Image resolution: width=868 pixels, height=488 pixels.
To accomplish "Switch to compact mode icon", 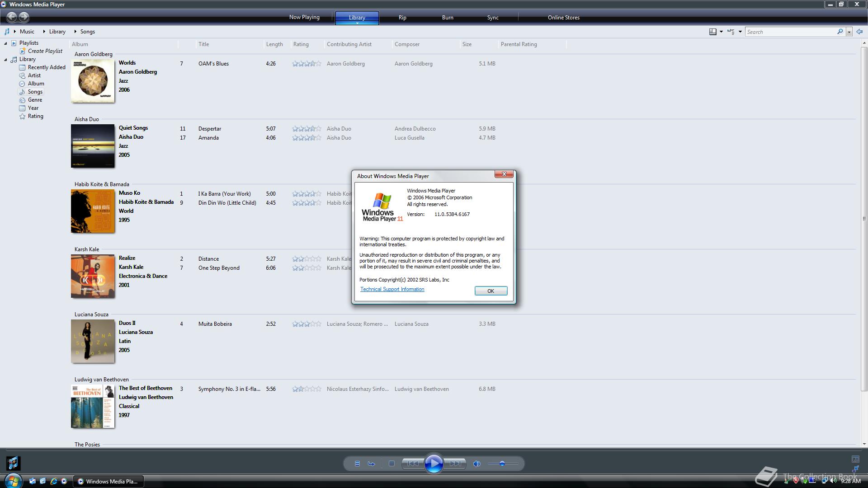I will (x=855, y=469).
